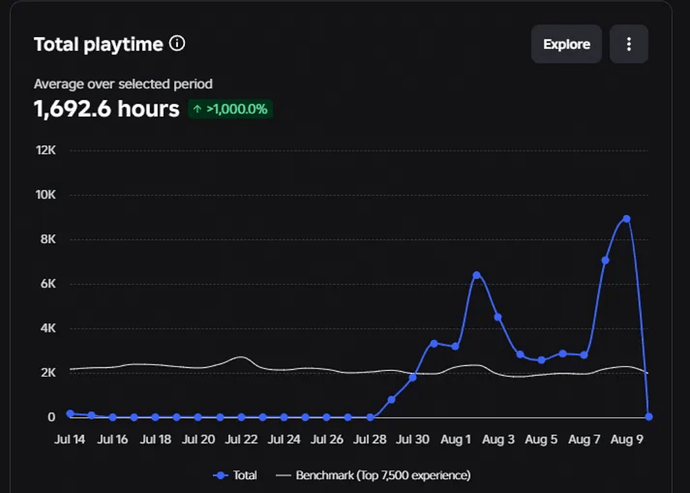Click the Total playtime info icon
The width and height of the screenshot is (690, 493).
pos(177,44)
